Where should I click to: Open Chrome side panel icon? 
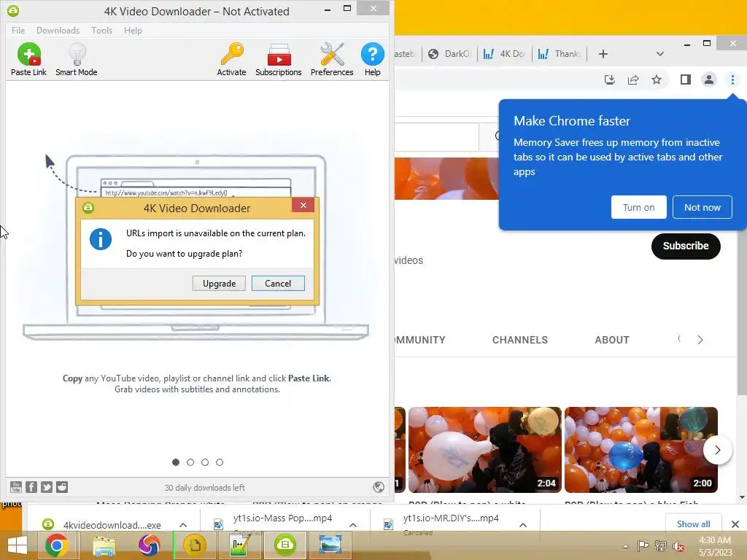(x=686, y=79)
